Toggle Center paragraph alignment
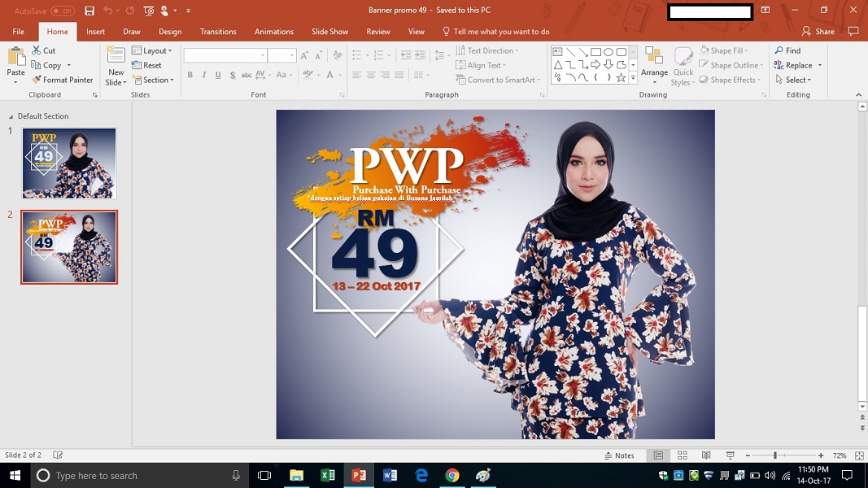Screen dimensions: 868x488 tap(371, 75)
